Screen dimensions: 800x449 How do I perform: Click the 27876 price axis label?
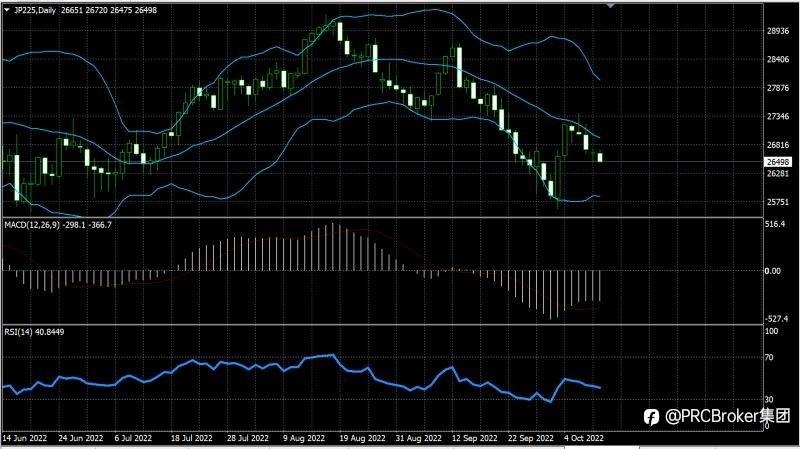click(x=778, y=88)
